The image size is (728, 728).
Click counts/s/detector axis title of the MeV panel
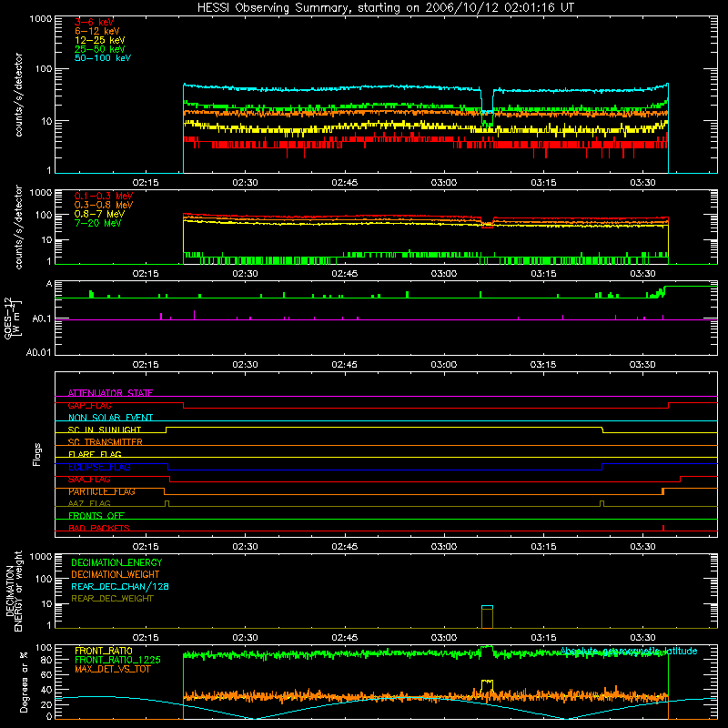pyautogui.click(x=18, y=227)
